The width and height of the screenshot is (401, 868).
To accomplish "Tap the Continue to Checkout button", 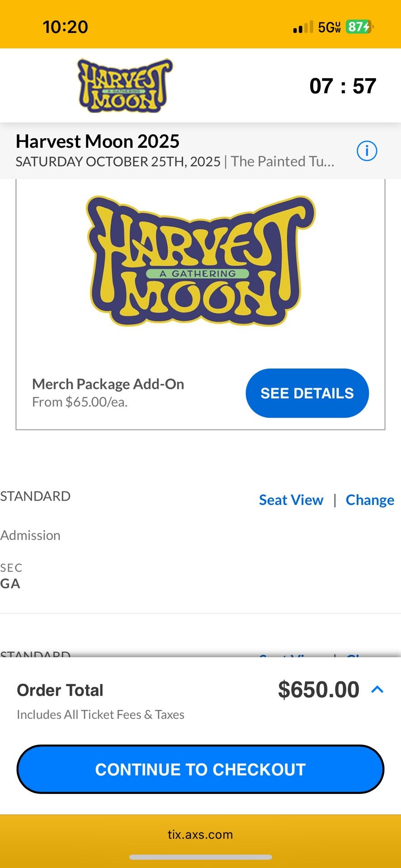I will 200,769.
